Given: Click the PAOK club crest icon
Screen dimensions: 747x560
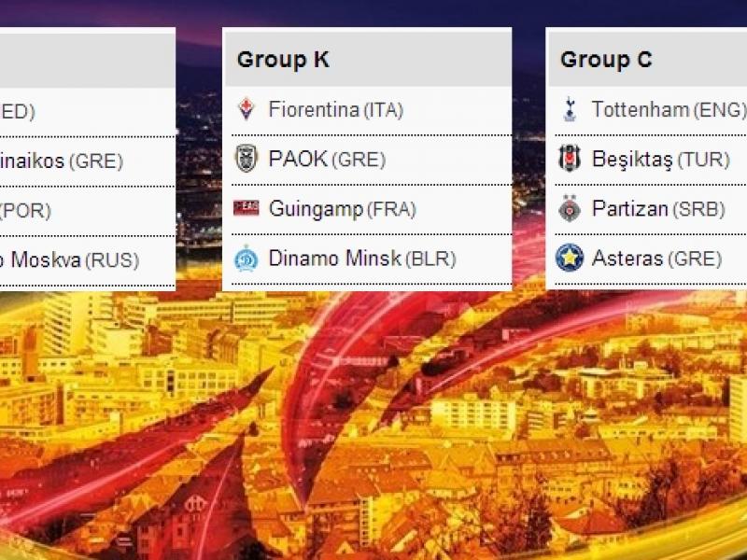Looking at the screenshot, I should click(247, 160).
